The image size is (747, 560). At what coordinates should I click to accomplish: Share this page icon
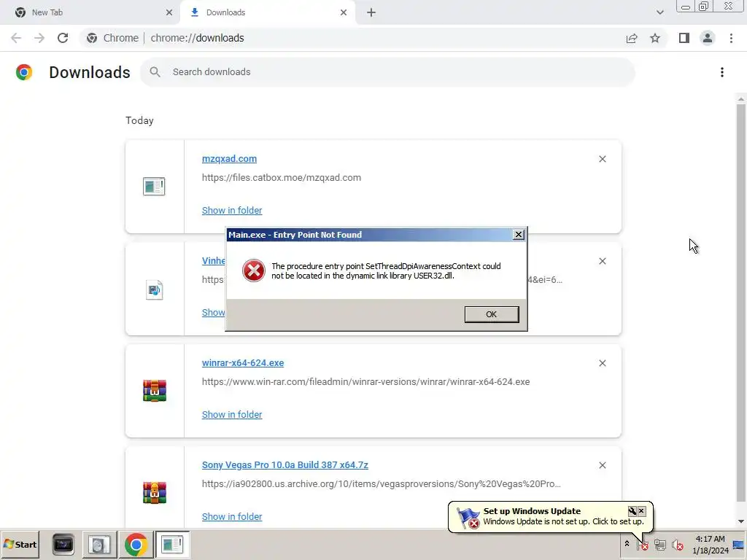(632, 38)
